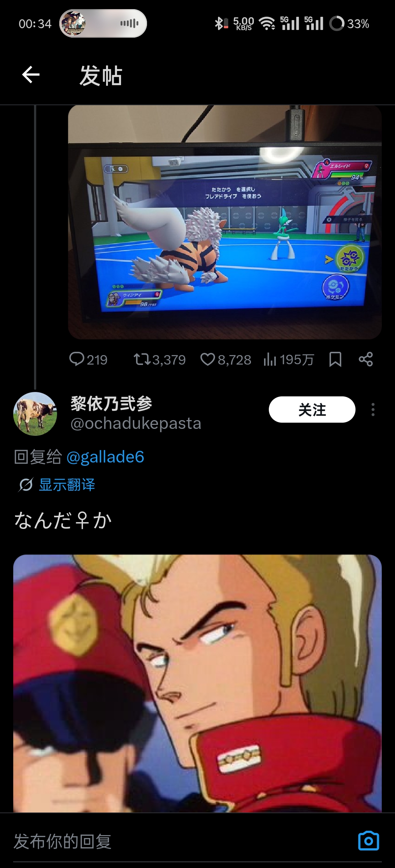
Task: Bookmark the post with the bookmark icon
Action: click(335, 359)
